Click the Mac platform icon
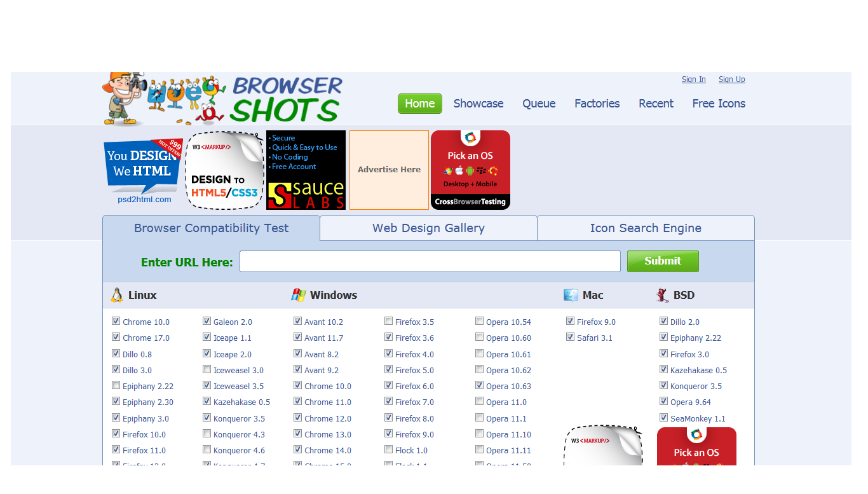This screenshot has width=868, height=494. (570, 294)
